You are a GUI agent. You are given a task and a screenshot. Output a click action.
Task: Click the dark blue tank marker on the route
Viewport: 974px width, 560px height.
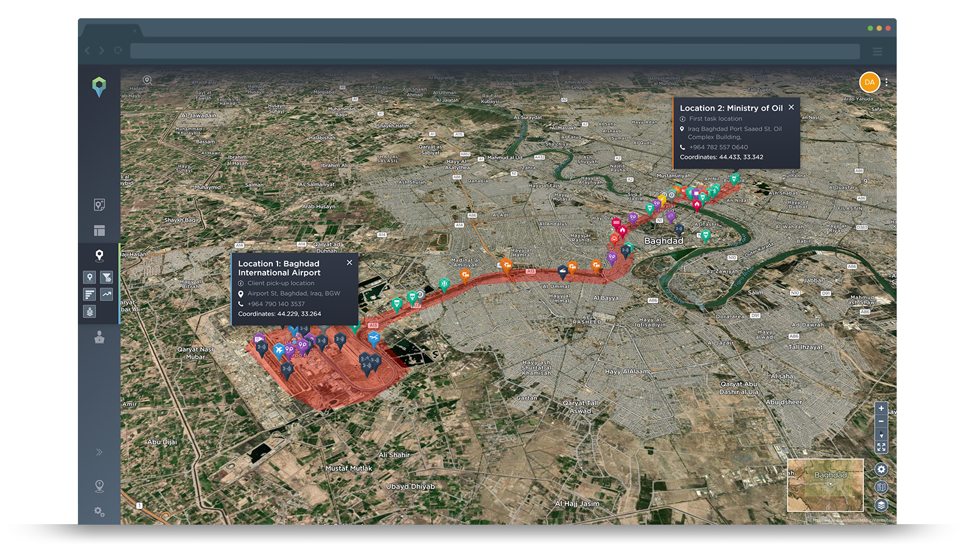563,271
